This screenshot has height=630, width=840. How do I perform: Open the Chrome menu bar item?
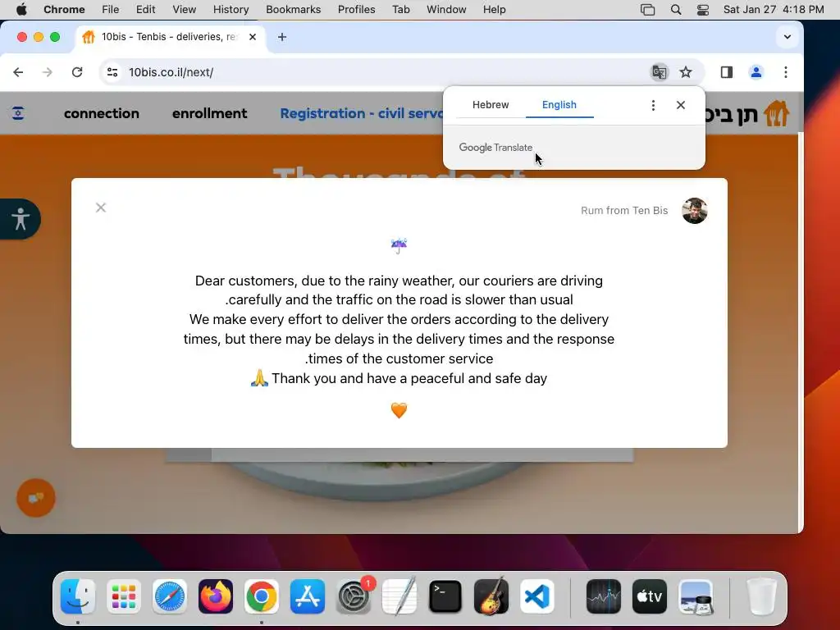pyautogui.click(x=64, y=9)
